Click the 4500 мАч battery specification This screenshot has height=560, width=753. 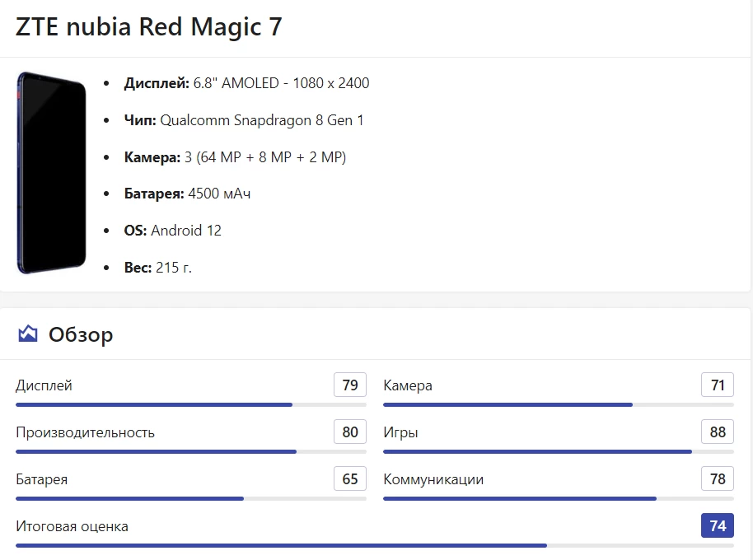[x=219, y=194]
